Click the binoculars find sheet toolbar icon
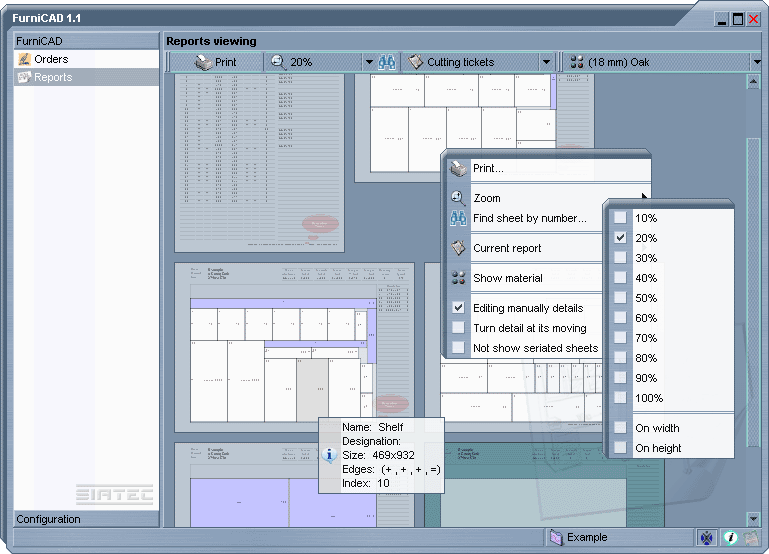The width and height of the screenshot is (769, 554). click(x=387, y=62)
